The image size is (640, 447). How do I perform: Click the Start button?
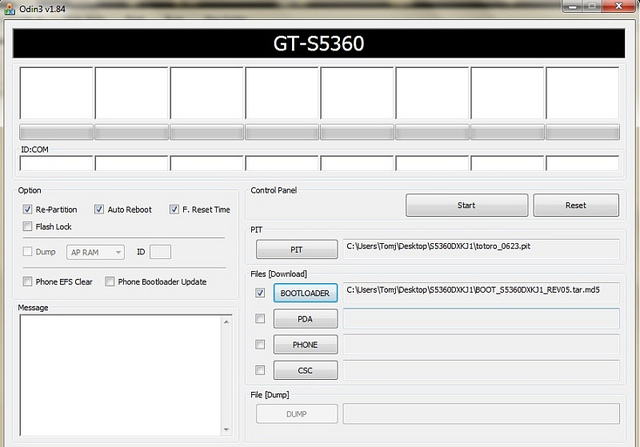coord(467,205)
